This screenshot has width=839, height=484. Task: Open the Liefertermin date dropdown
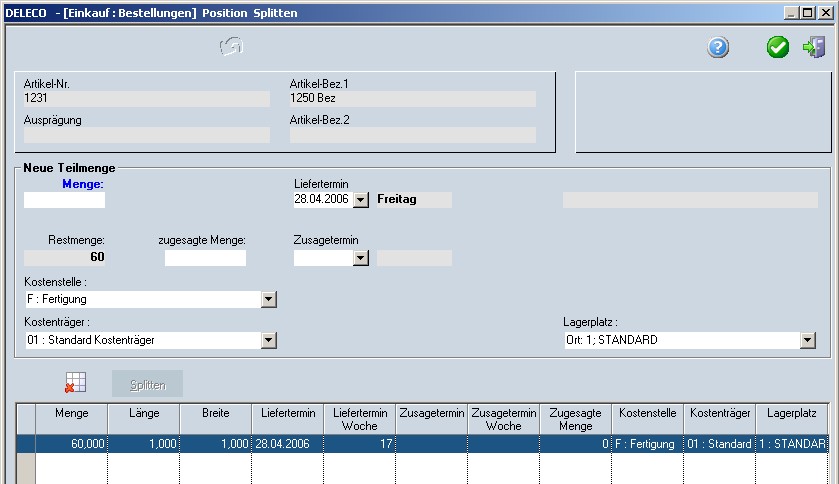pyautogui.click(x=361, y=200)
